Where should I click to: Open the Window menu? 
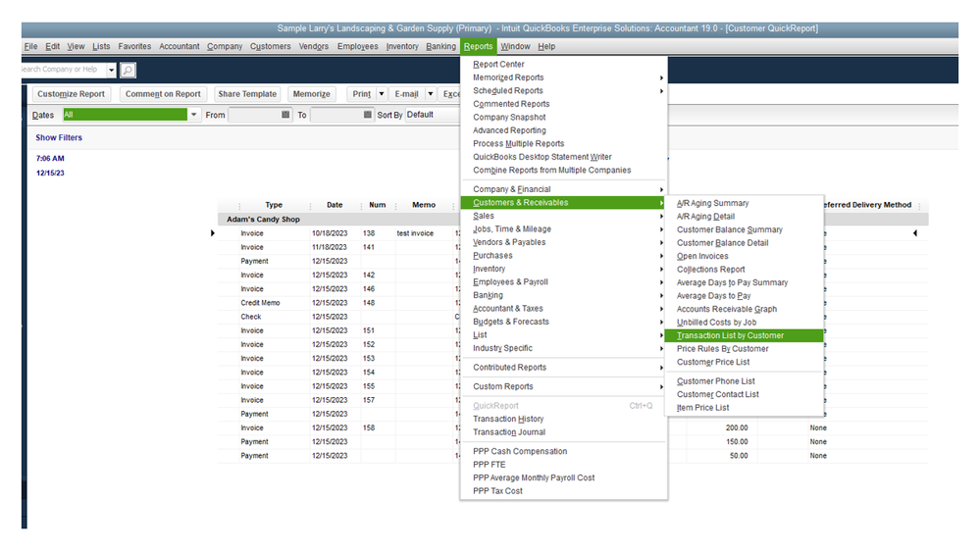pos(515,46)
